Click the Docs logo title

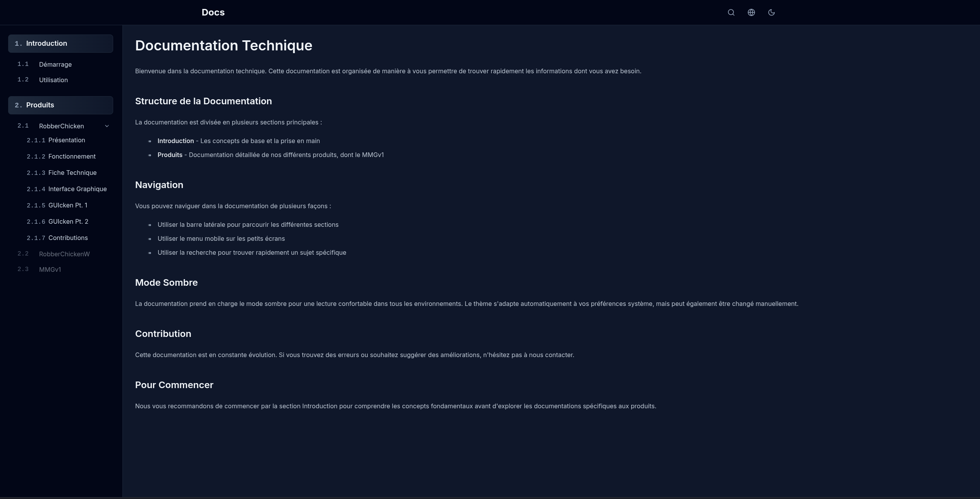pyautogui.click(x=213, y=12)
